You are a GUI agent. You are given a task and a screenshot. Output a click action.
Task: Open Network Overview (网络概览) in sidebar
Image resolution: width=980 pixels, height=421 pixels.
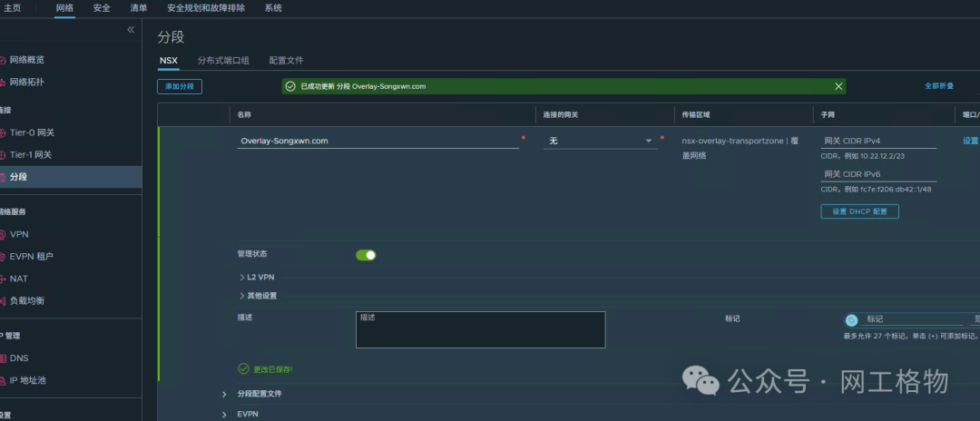pyautogui.click(x=27, y=60)
